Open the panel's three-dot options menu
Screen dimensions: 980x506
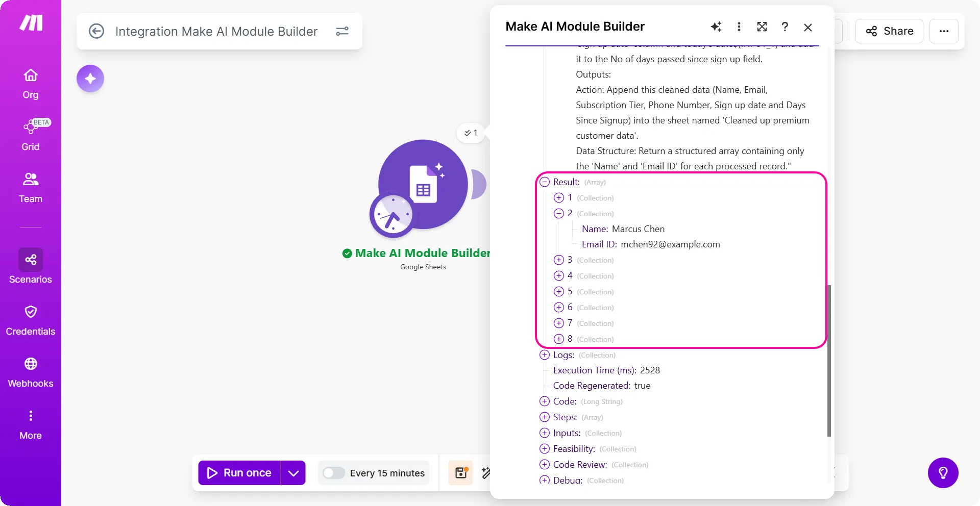tap(739, 27)
